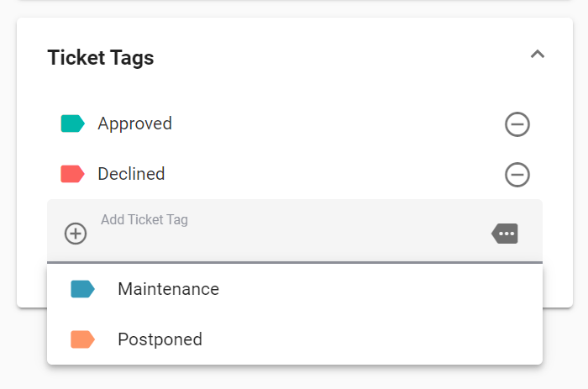The image size is (588, 389).
Task: Click the Add Ticket Tag placeholder label
Action: (x=144, y=219)
